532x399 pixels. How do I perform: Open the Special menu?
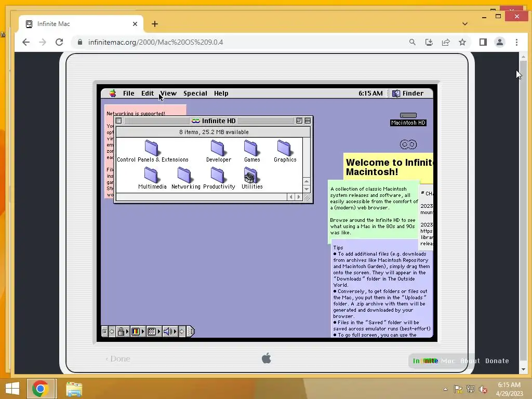195,94
